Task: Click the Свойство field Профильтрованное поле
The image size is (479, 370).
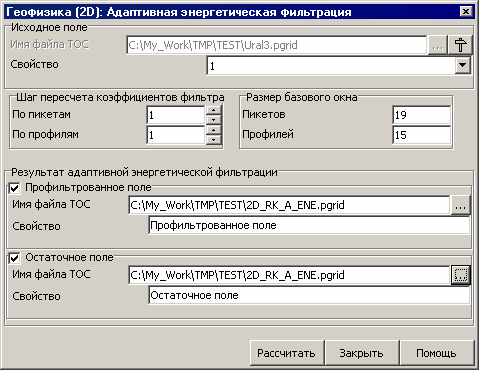Action: coord(309,226)
